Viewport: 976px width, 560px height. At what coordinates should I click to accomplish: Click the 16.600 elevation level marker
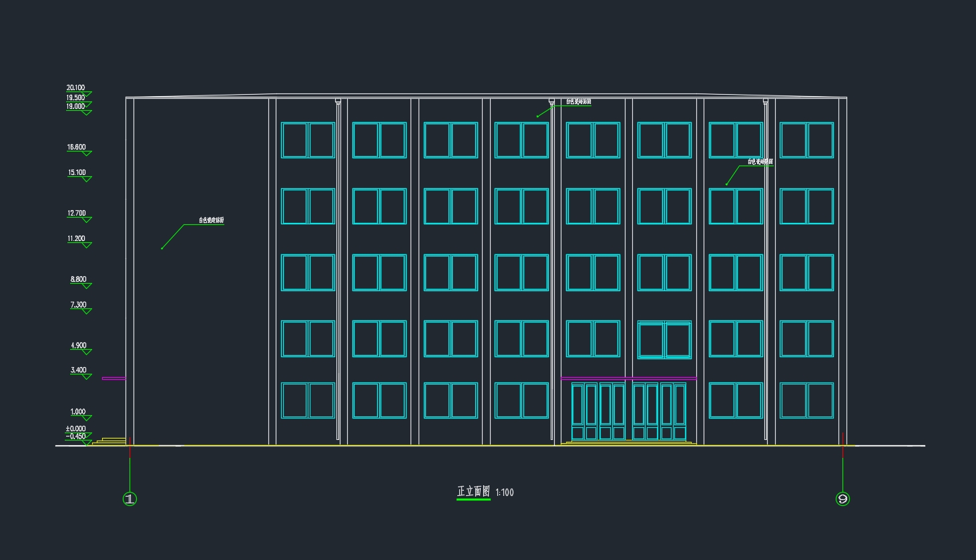click(x=77, y=148)
